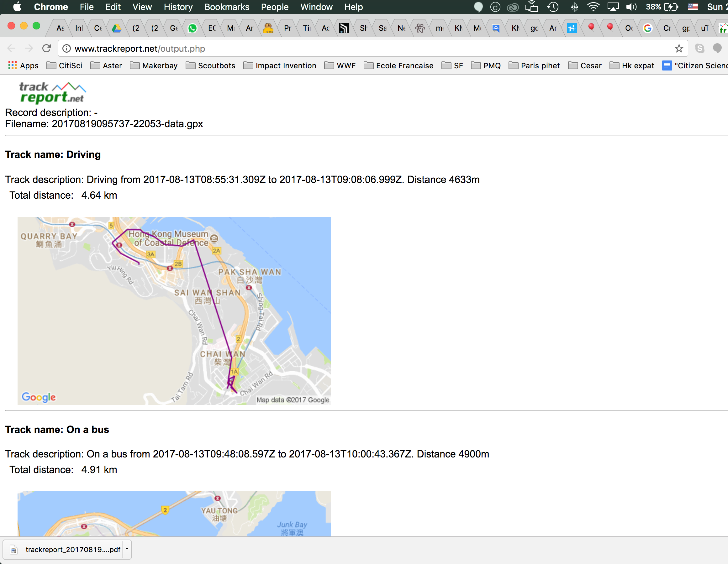Click the page reload icon
Viewport: 728px width, 564px height.
coord(47,49)
